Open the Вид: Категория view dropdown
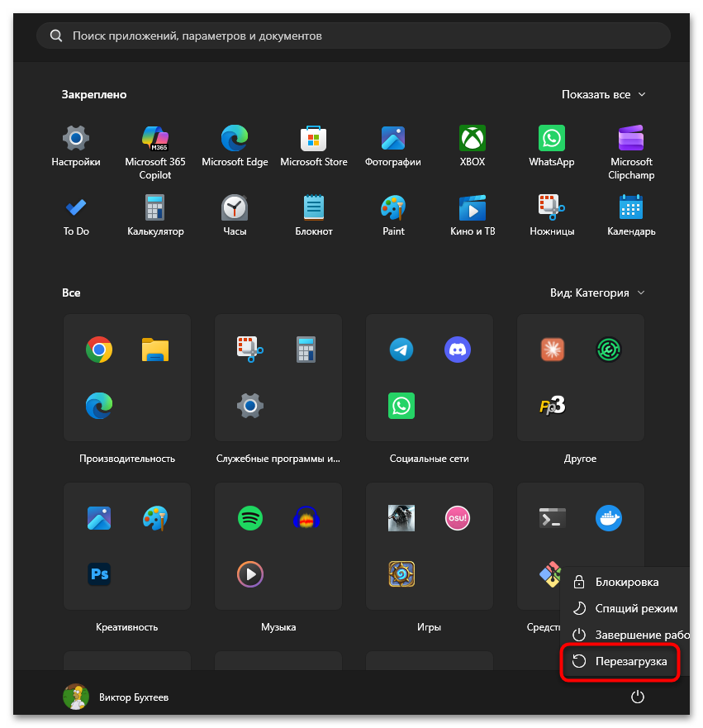This screenshot has width=703, height=728. (x=597, y=293)
